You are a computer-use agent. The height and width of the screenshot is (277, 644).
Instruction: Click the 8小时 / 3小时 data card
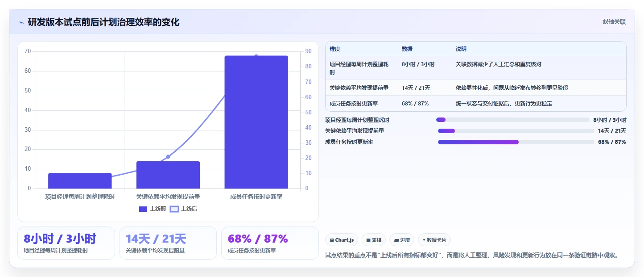coord(66,243)
